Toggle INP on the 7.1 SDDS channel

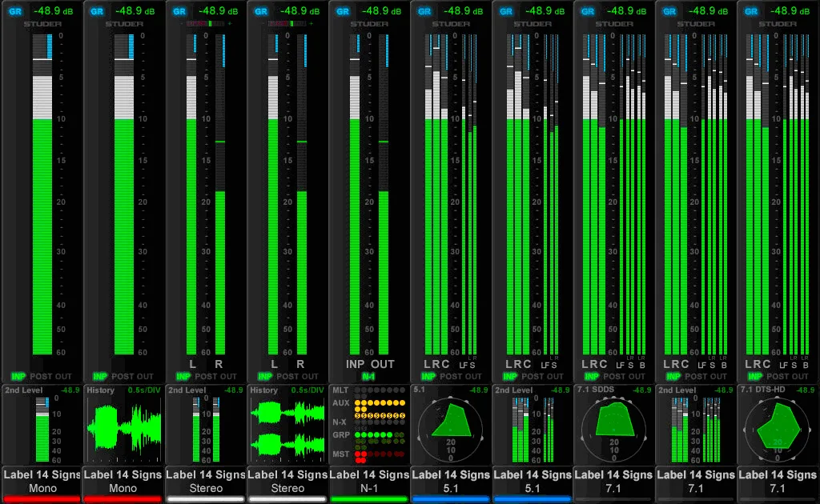[x=592, y=376]
